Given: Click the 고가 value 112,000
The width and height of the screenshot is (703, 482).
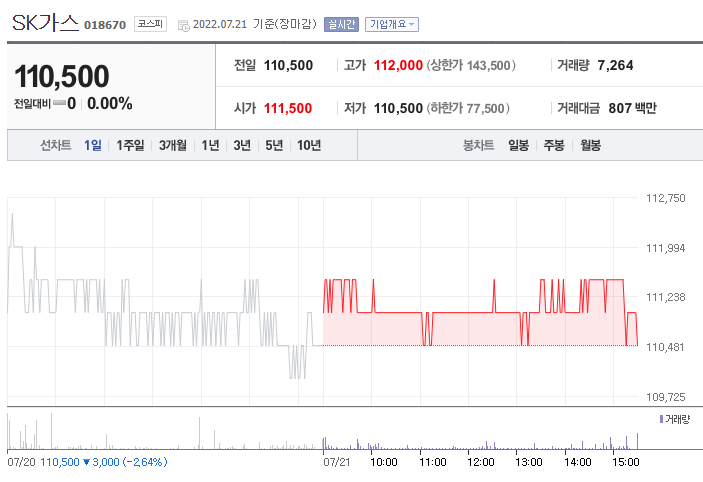Looking at the screenshot, I should click(398, 65).
